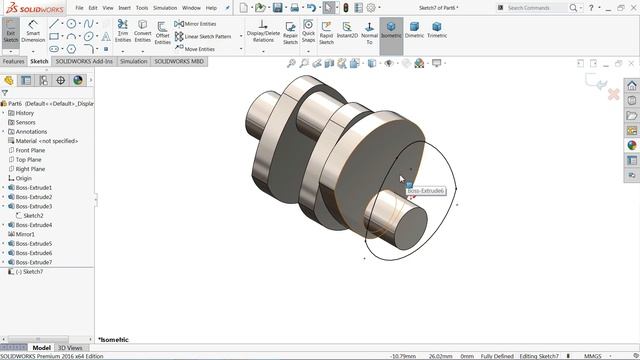The width and height of the screenshot is (640, 360).
Task: Open the Insert menu
Action: coord(124,8)
